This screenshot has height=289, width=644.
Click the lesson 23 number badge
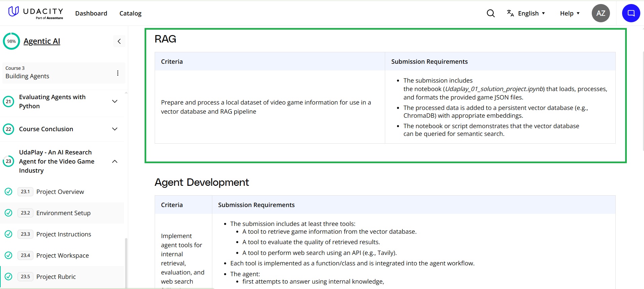coord(8,161)
